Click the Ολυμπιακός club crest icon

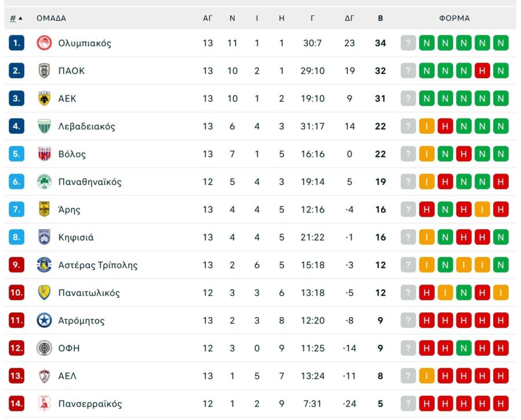45,43
